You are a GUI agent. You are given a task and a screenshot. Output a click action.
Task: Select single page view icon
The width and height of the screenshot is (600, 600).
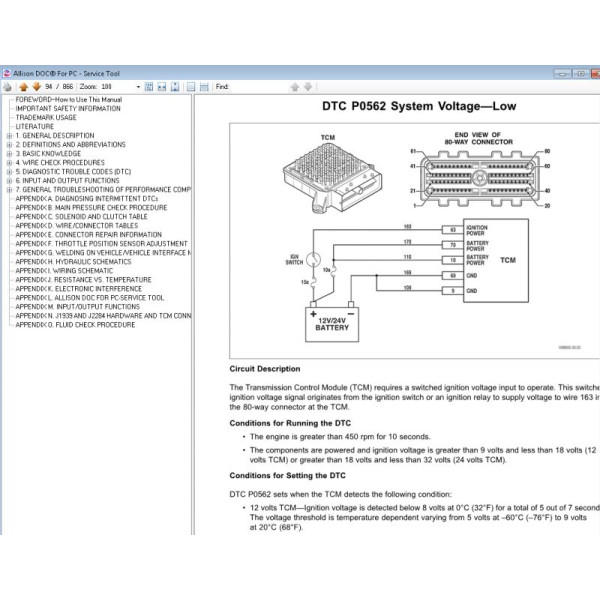190,87
